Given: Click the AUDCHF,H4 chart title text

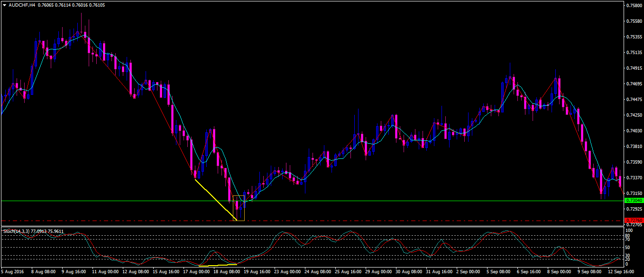Looking at the screenshot, I should (x=22, y=5).
